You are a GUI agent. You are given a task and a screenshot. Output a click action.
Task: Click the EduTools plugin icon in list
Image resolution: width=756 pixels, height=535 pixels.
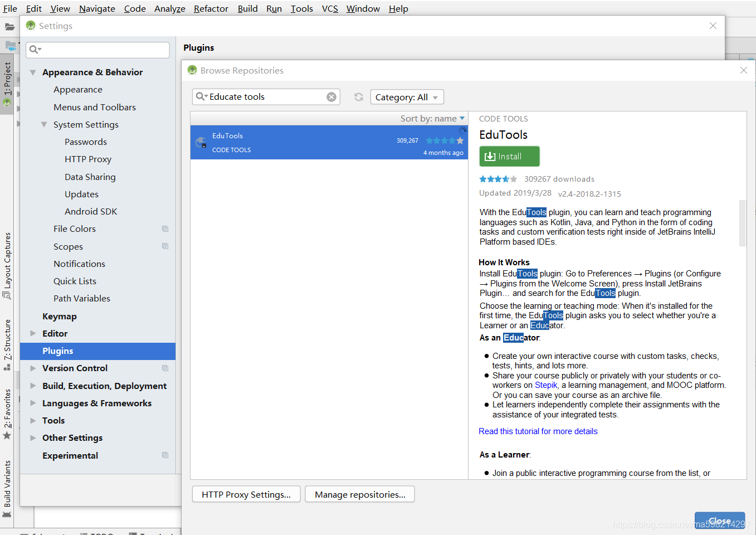(x=201, y=143)
